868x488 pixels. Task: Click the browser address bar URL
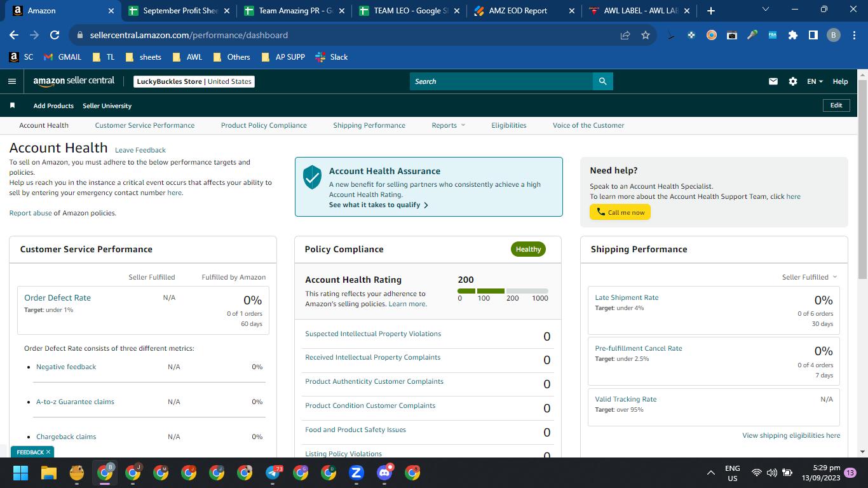coord(189,36)
